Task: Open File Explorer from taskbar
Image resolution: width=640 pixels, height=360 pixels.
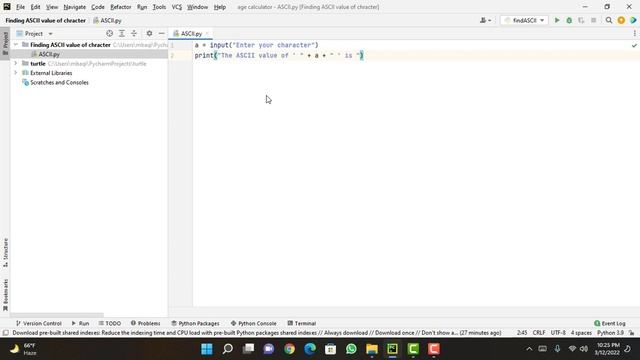Action: [372, 349]
